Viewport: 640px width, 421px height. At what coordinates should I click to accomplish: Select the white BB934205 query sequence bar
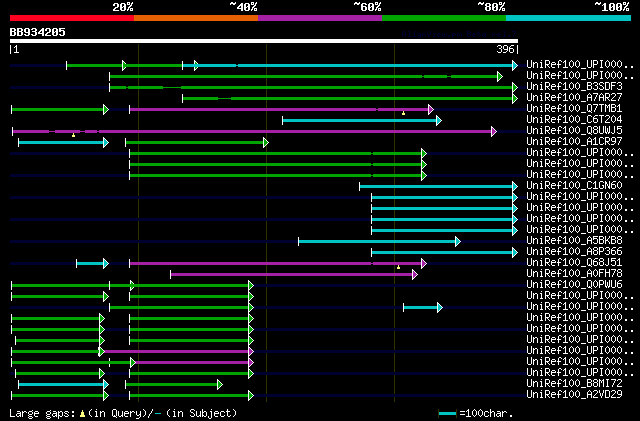point(264,41)
